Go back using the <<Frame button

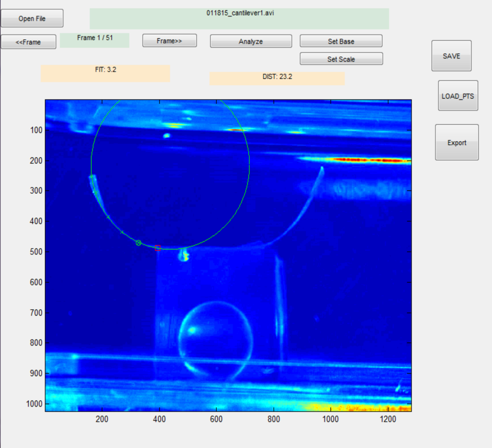(28, 42)
